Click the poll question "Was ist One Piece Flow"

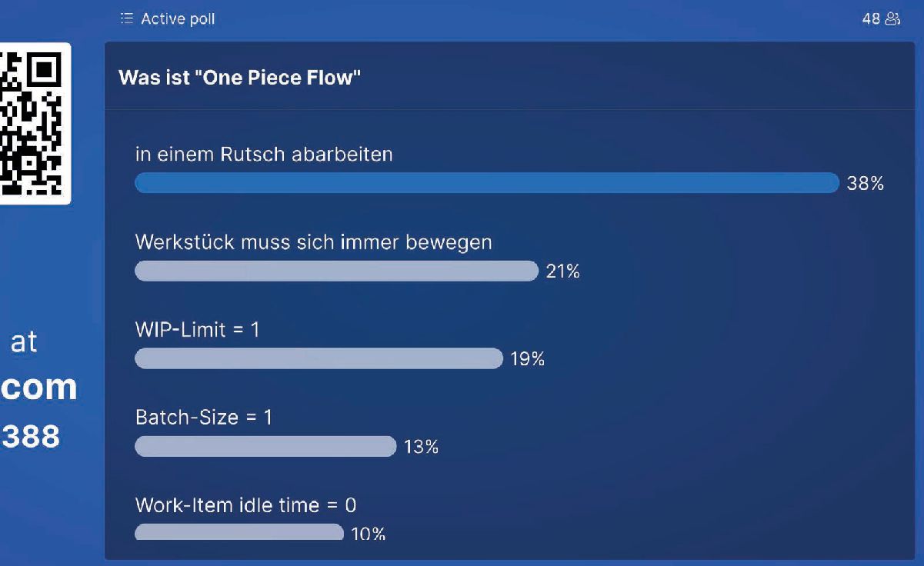pyautogui.click(x=240, y=78)
